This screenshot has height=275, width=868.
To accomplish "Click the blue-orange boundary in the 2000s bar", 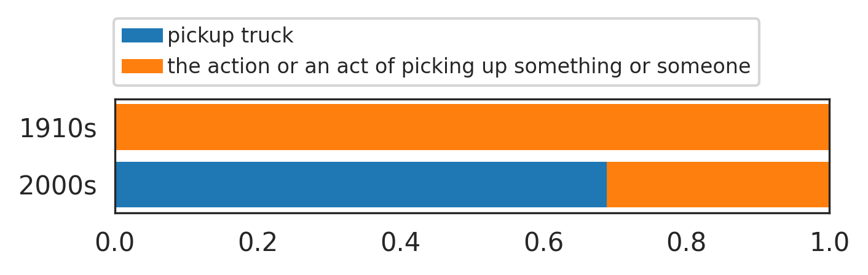I will coord(607,185).
